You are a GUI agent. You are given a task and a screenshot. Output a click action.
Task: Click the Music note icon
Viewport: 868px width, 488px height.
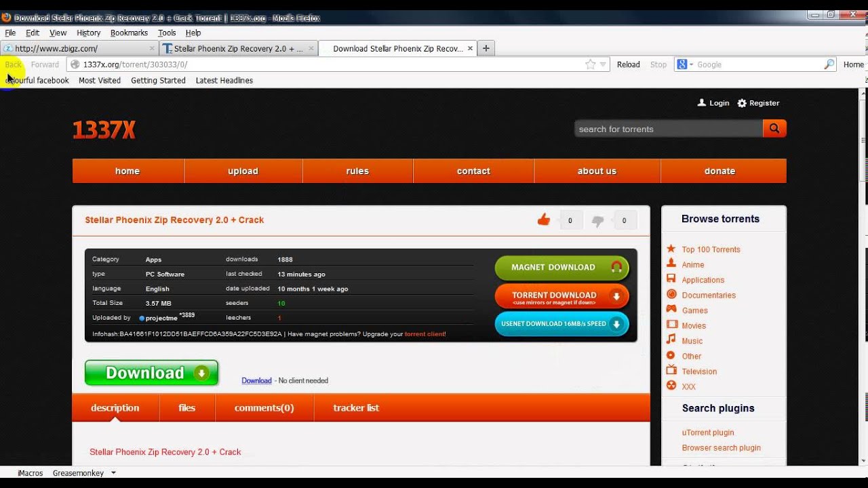(x=671, y=340)
